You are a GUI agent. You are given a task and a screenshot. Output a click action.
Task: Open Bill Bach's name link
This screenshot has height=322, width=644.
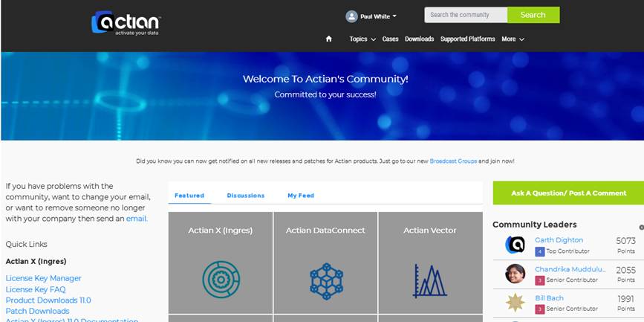click(x=549, y=297)
